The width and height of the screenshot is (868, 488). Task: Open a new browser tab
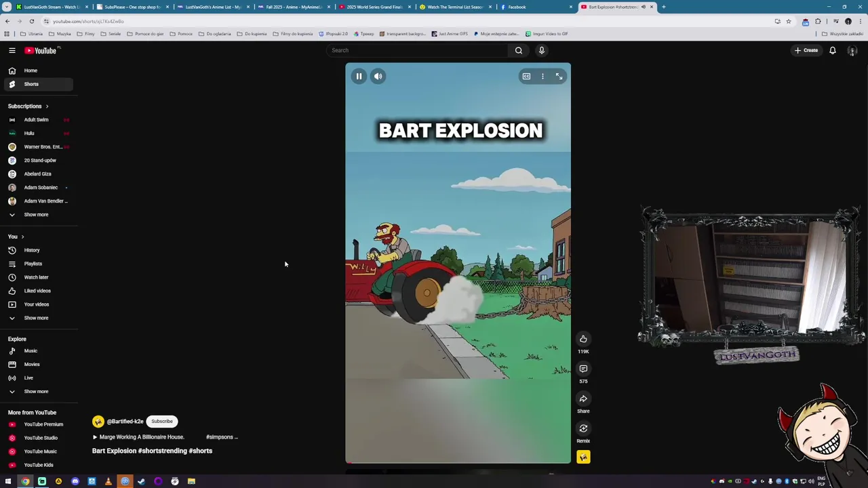pyautogui.click(x=663, y=7)
